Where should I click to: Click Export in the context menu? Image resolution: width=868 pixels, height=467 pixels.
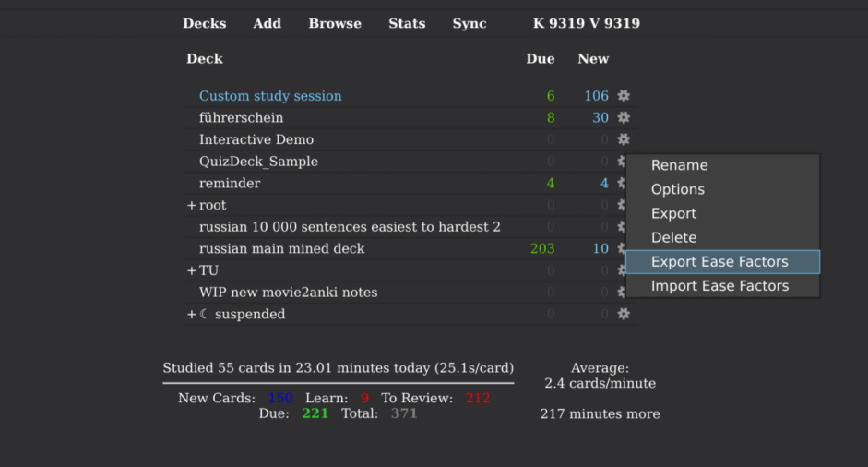point(673,214)
